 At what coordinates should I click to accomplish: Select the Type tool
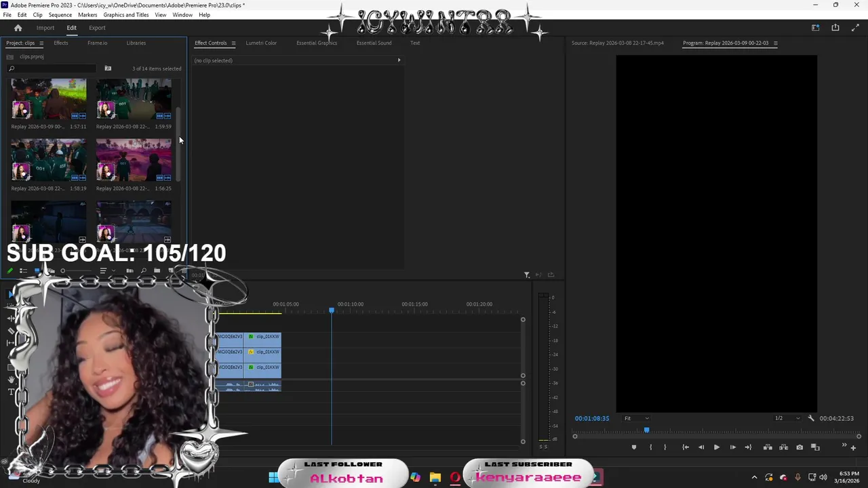[12, 392]
